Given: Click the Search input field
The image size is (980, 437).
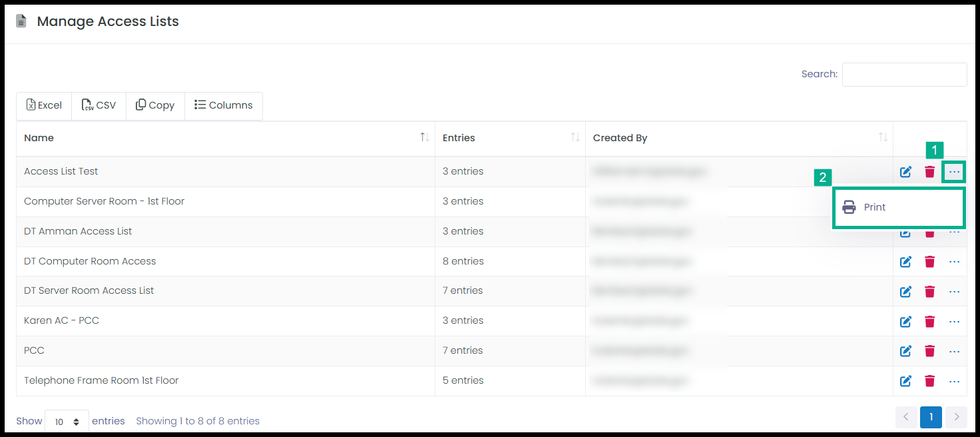Looking at the screenshot, I should [x=904, y=75].
